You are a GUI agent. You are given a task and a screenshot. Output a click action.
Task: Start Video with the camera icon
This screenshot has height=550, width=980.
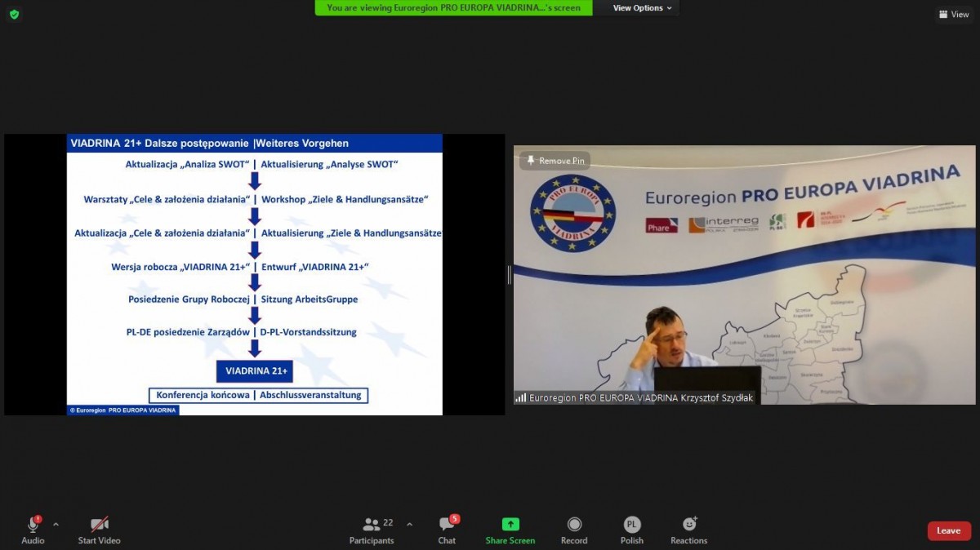pyautogui.click(x=100, y=525)
